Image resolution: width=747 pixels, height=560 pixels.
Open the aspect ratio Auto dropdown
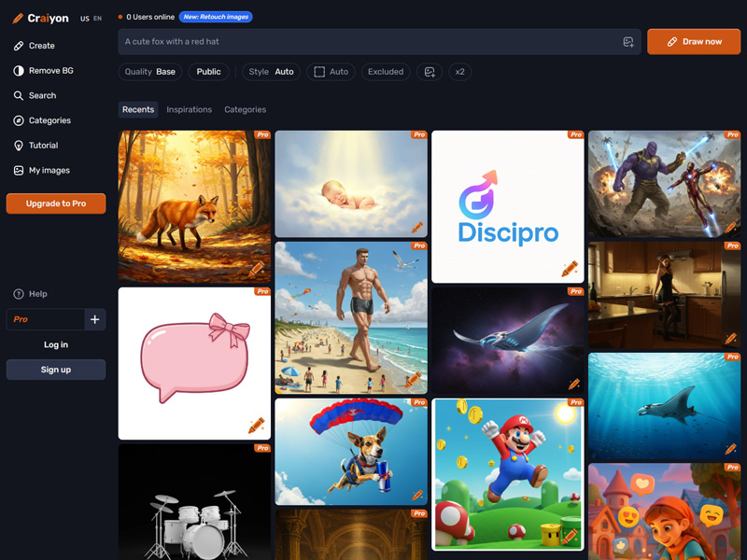point(331,72)
